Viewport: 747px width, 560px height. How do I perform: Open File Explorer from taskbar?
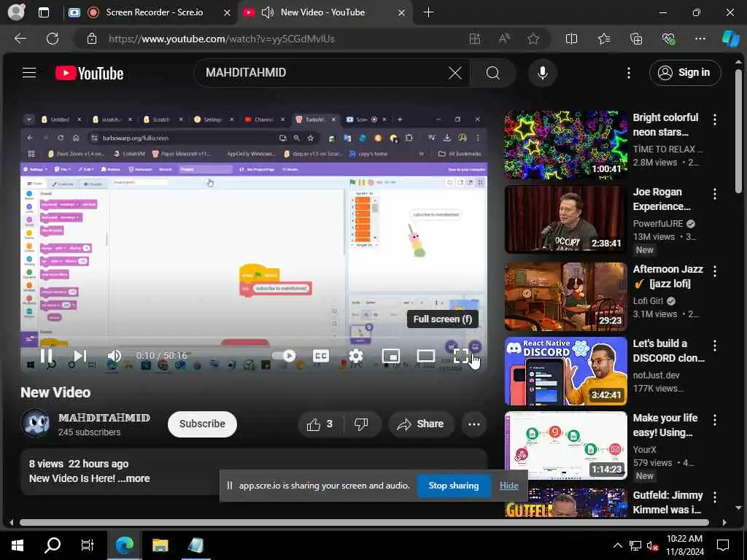pyautogui.click(x=160, y=545)
